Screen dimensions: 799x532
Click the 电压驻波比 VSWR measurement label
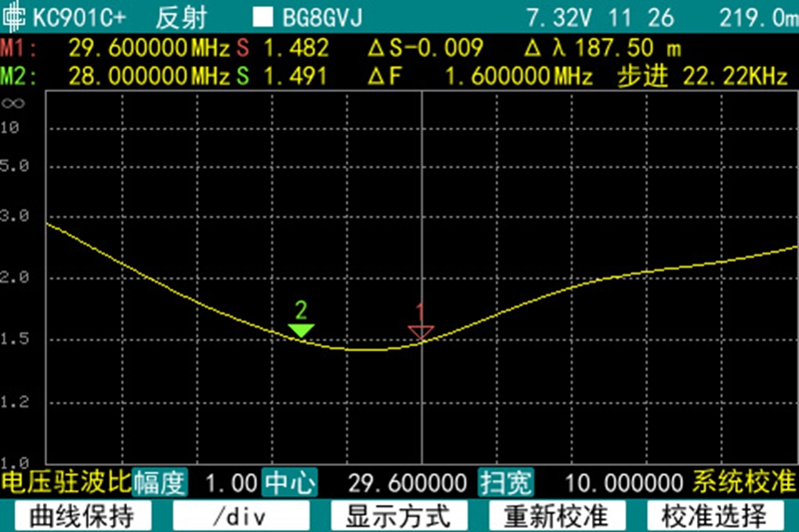point(66,483)
